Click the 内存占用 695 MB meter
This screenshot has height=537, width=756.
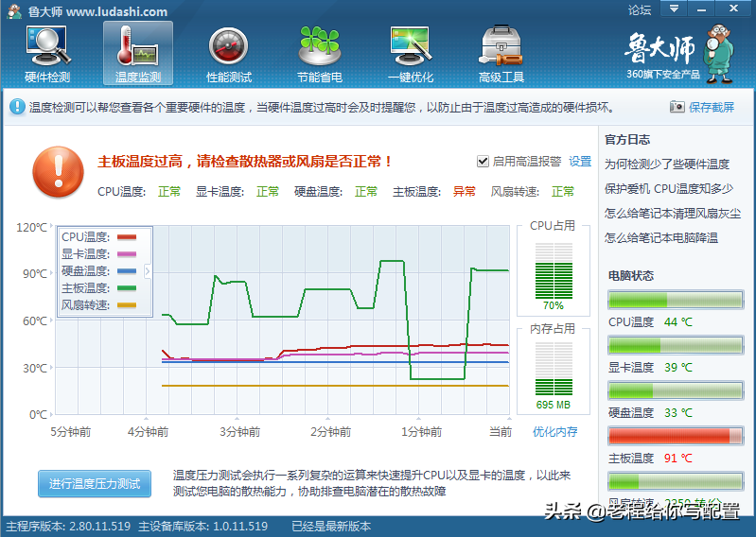[x=554, y=370]
